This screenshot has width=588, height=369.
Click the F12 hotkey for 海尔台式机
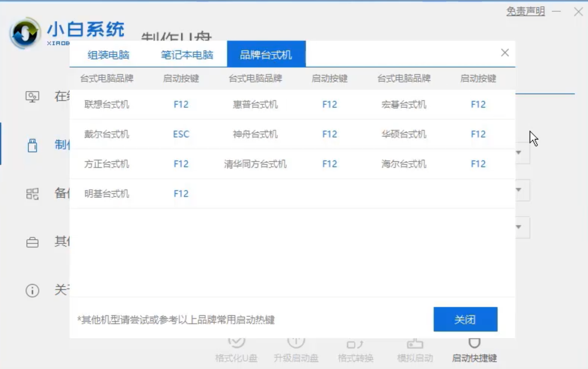(x=478, y=164)
